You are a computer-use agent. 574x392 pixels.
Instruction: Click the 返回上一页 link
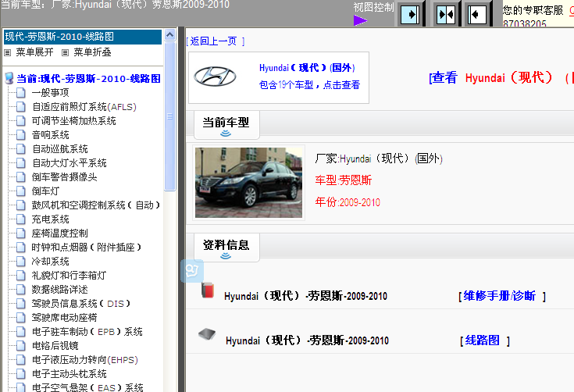pos(213,41)
